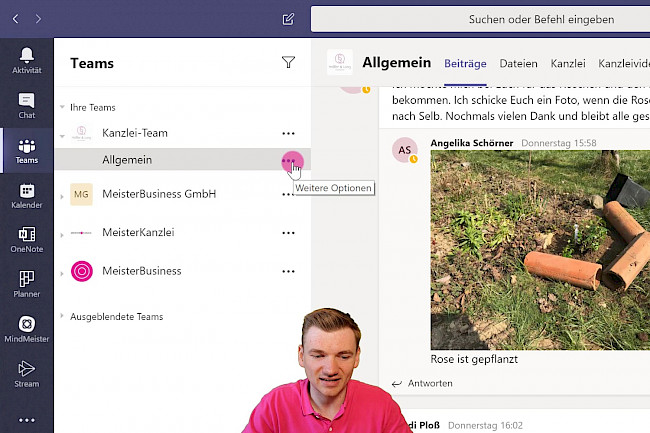Image resolution: width=650 pixels, height=433 pixels.
Task: Open the Stream app
Action: (26, 375)
